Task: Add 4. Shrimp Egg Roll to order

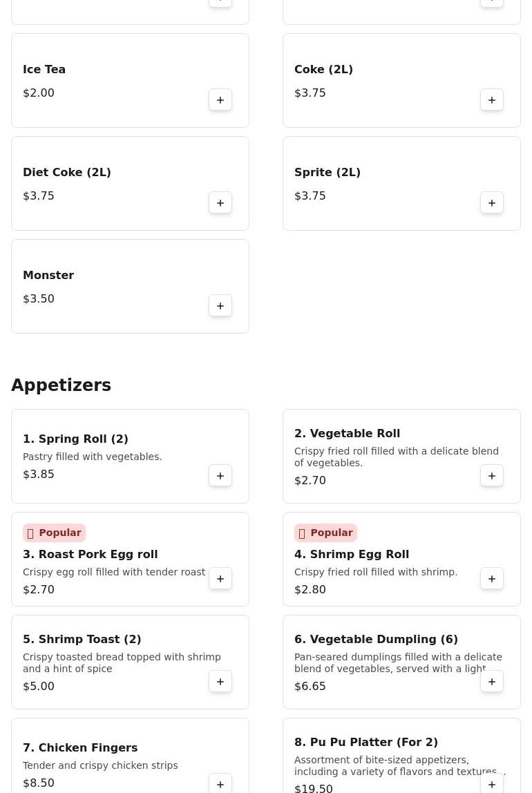Action: [491, 579]
